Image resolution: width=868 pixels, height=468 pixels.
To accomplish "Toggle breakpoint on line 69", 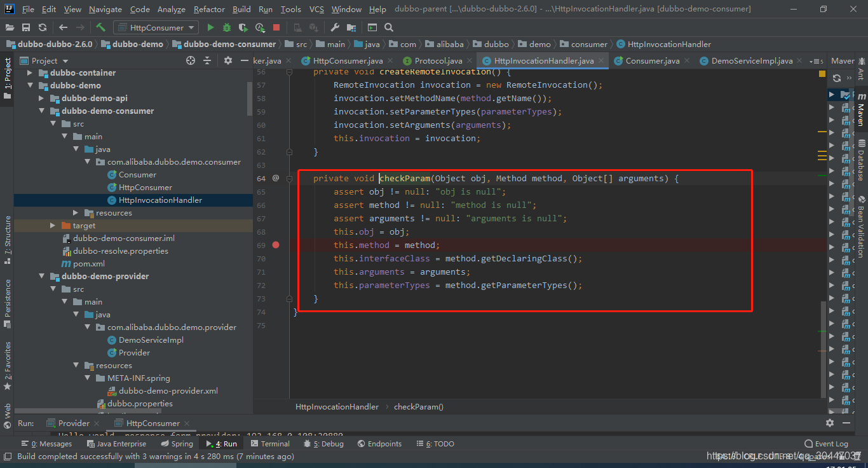I will tap(276, 245).
